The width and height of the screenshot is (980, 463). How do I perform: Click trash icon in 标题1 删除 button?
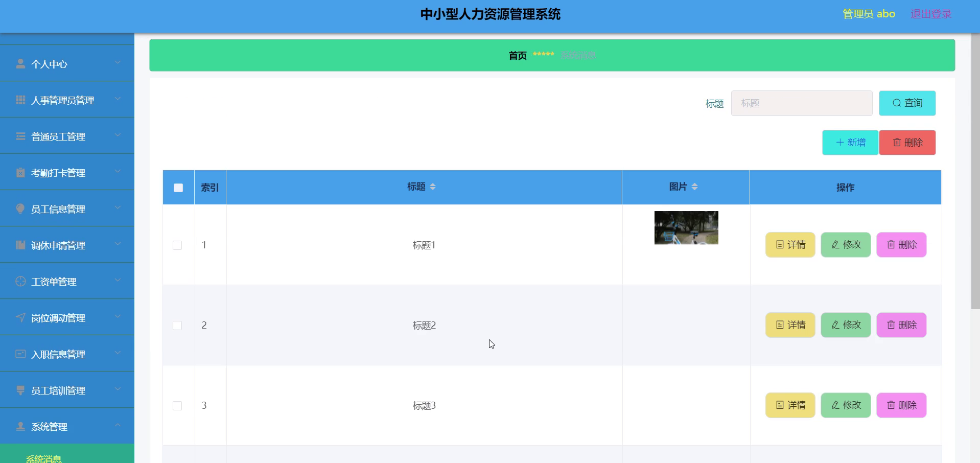[x=891, y=245]
